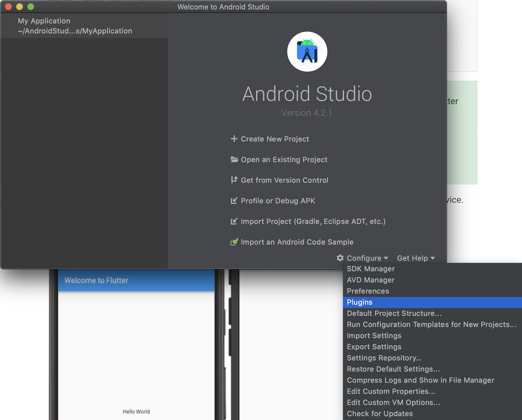
Task: Click the folder icon for Open Existing Project
Action: 234,159
